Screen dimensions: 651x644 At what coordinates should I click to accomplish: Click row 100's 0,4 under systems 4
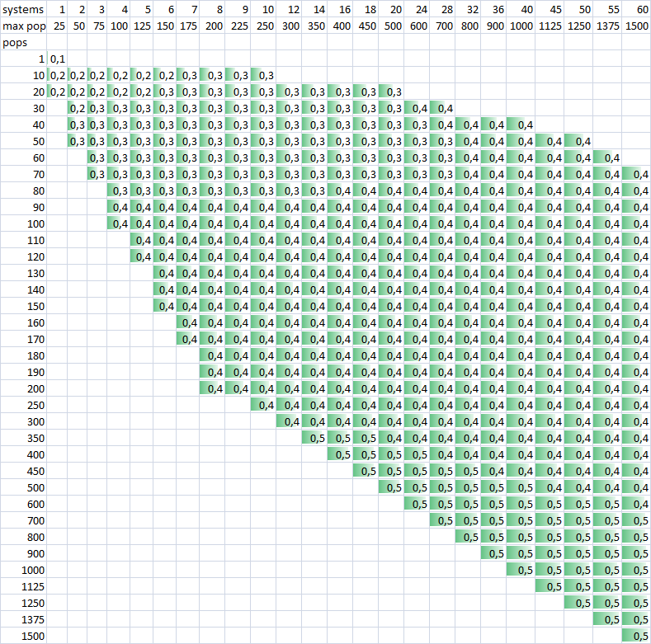tap(118, 224)
